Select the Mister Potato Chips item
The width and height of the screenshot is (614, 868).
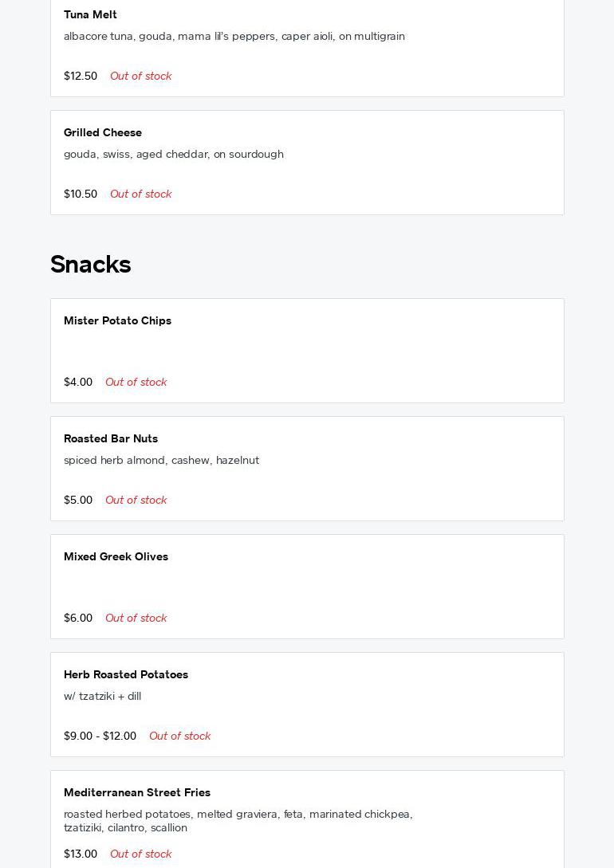click(x=117, y=320)
